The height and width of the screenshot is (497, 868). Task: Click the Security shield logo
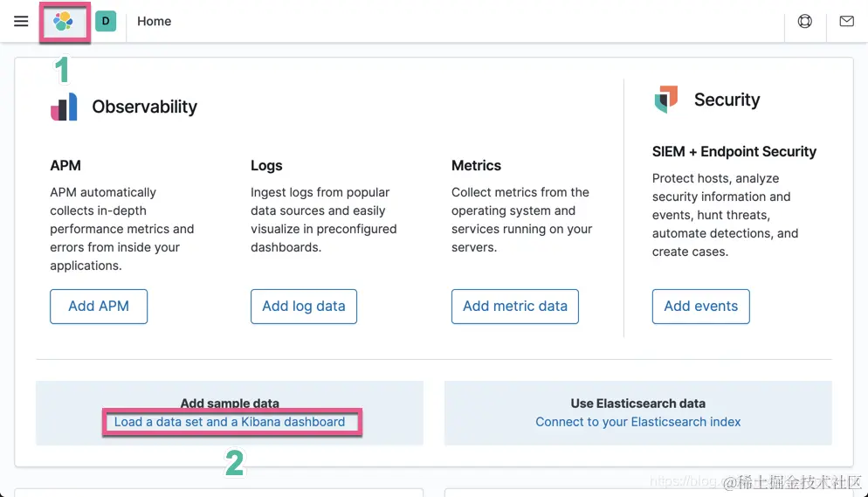666,100
